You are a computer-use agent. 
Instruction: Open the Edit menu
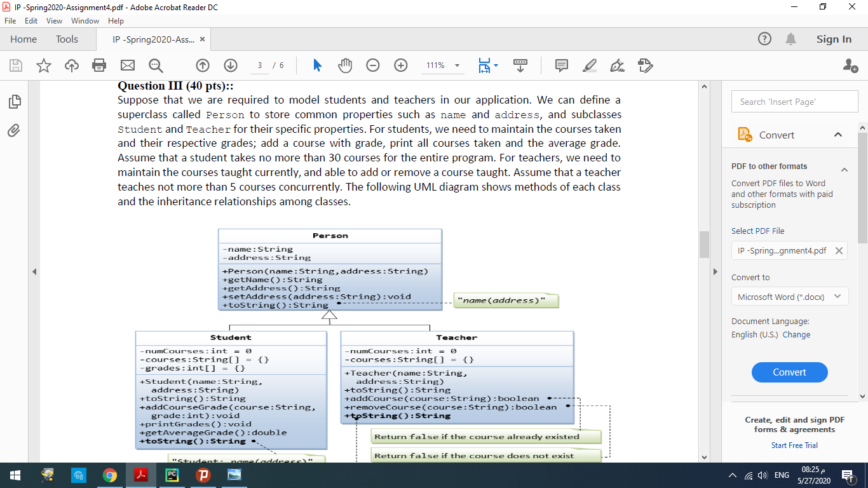pyautogui.click(x=31, y=21)
